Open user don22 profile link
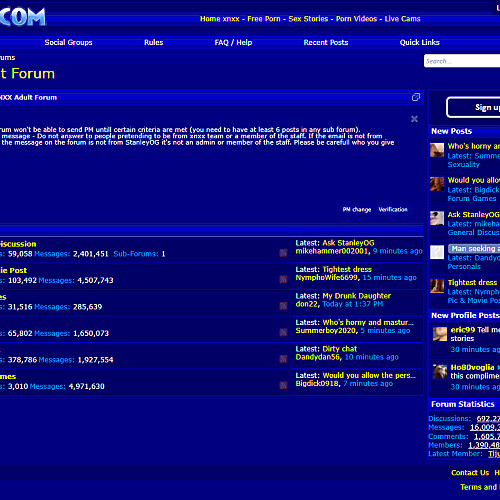 point(307,304)
